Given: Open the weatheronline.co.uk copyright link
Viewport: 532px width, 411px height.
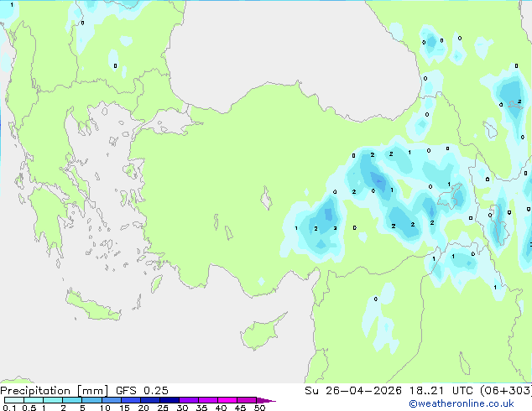Looking at the screenshot, I should 461,403.
